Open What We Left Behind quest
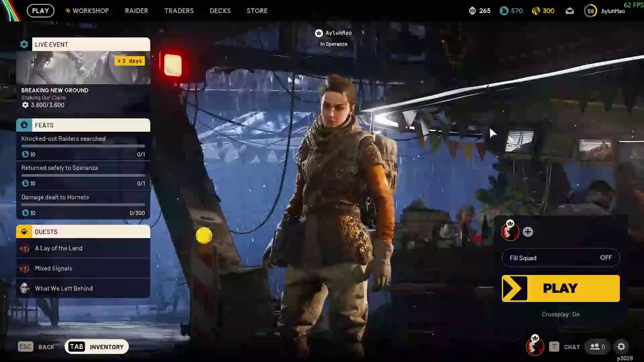 click(x=83, y=289)
